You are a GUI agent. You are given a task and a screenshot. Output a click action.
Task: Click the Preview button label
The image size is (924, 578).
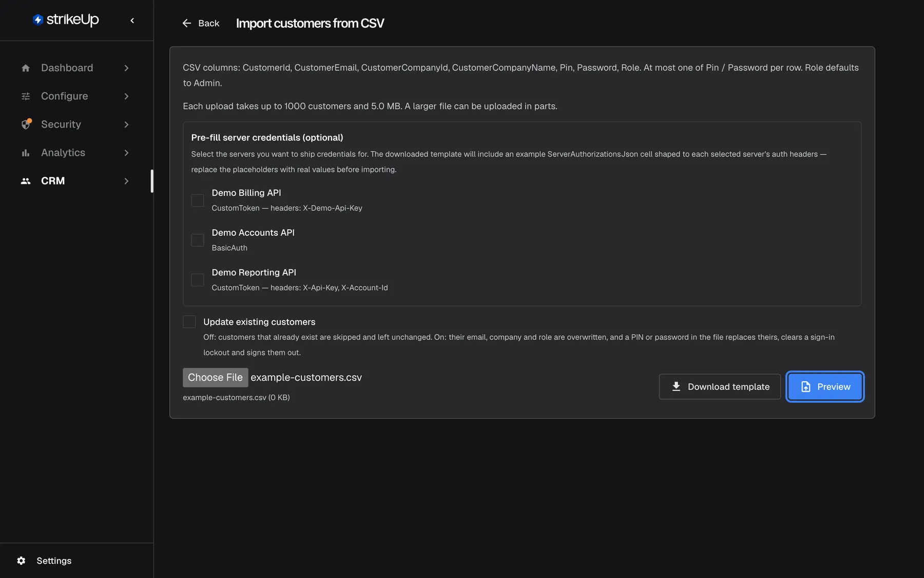pos(834,386)
